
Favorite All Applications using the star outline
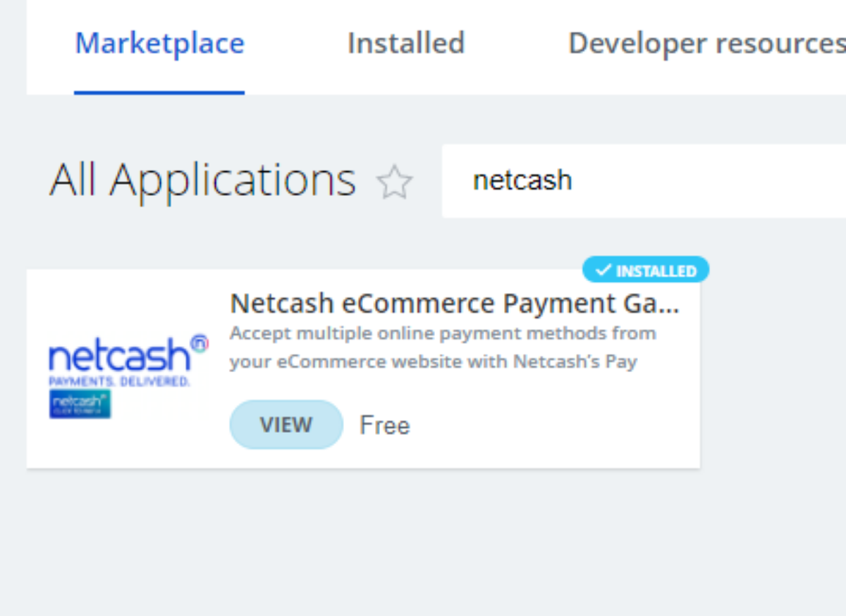pos(396,182)
